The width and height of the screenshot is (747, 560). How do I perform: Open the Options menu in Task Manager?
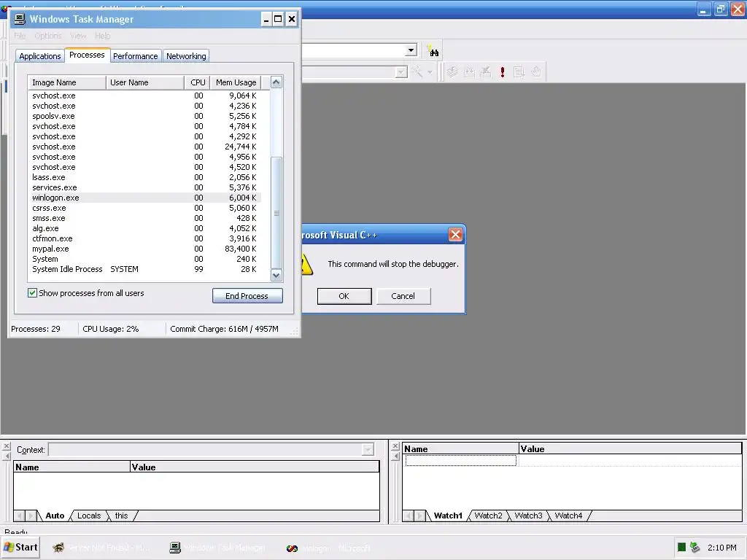coord(47,36)
